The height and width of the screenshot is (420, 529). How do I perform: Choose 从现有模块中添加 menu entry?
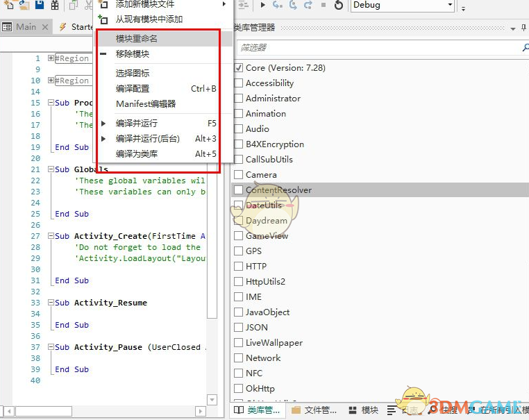[x=164, y=19]
